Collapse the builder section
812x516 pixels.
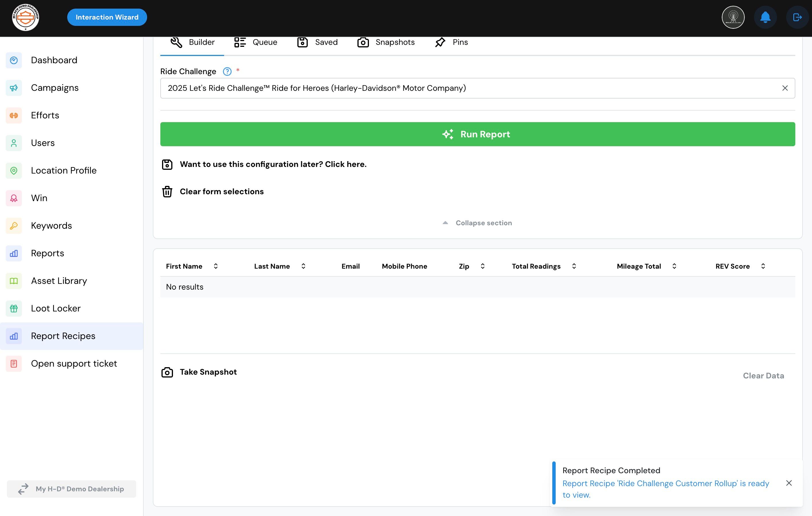click(477, 223)
